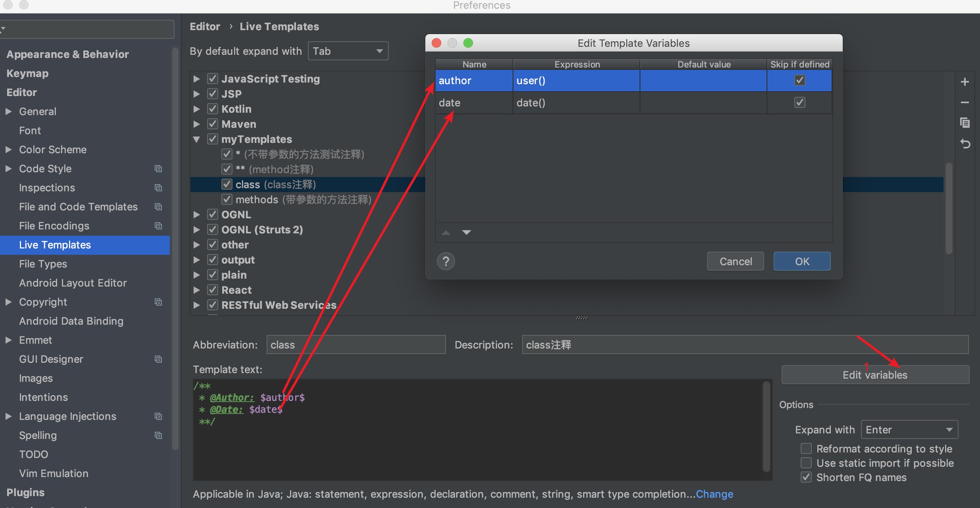Click the copy icon beside Code Style
Screen dimensions: 980x508
pyautogui.click(x=158, y=169)
